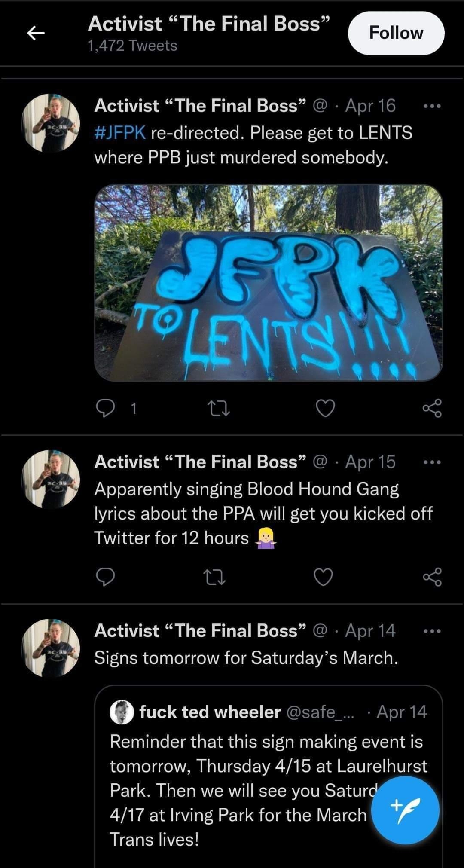This screenshot has height=868, width=464.
Task: Like the Apr 16 JFPK tweet
Action: (x=325, y=408)
